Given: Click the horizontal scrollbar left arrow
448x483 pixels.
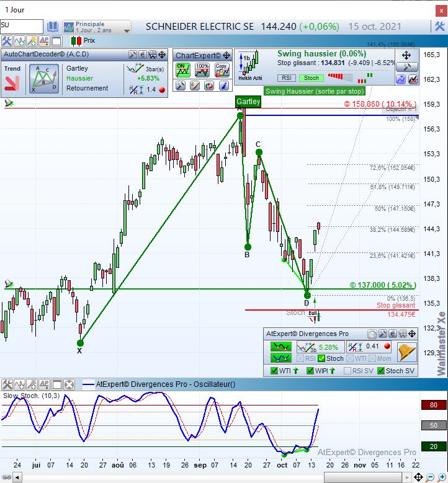Looking at the screenshot, I should point(17,478).
